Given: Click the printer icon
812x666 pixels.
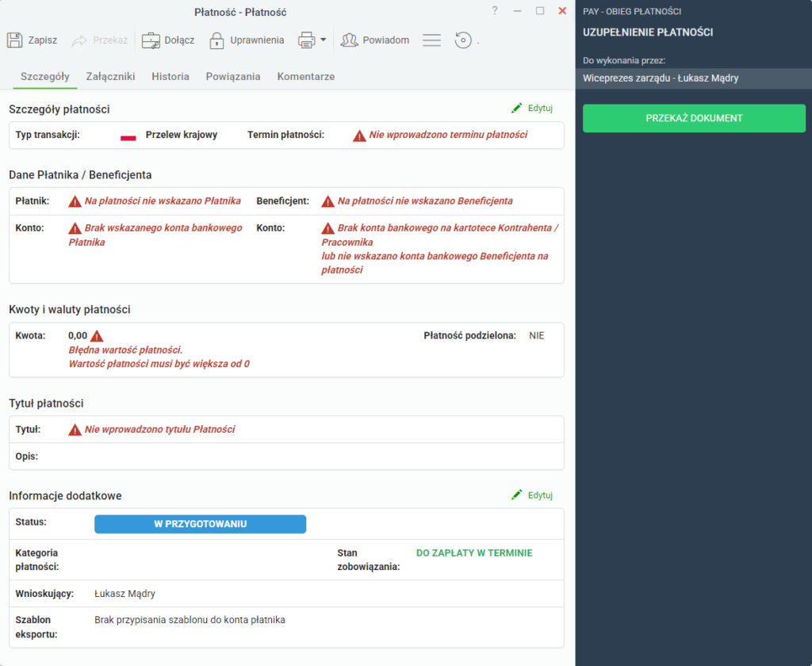Looking at the screenshot, I should pos(307,40).
